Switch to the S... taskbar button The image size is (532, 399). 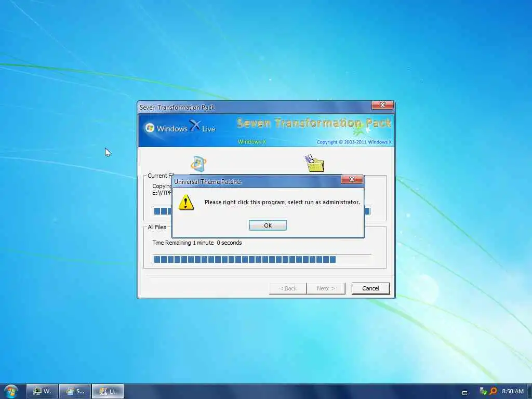(75, 391)
